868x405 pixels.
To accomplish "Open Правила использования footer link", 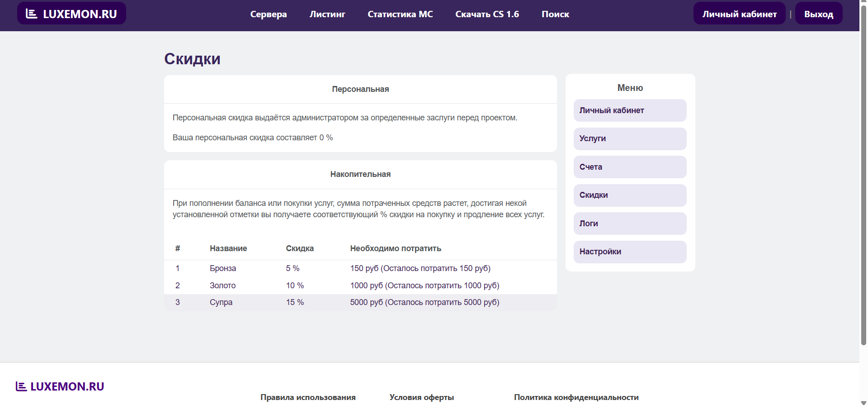I will [x=308, y=397].
